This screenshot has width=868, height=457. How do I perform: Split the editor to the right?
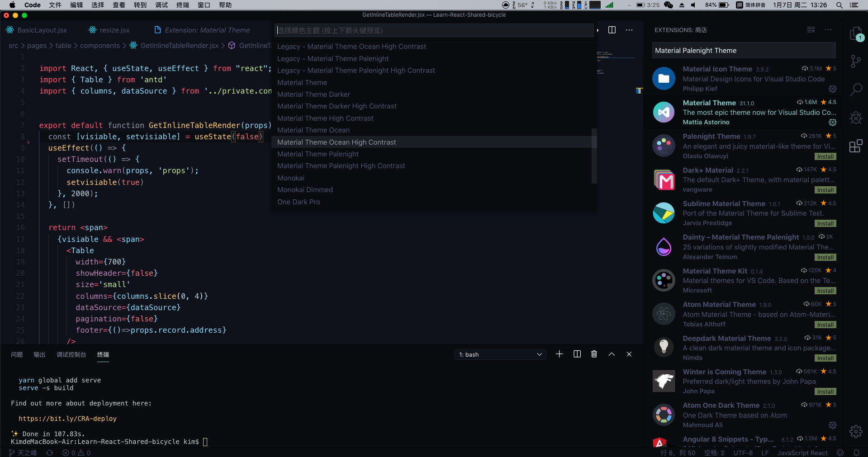(x=612, y=30)
